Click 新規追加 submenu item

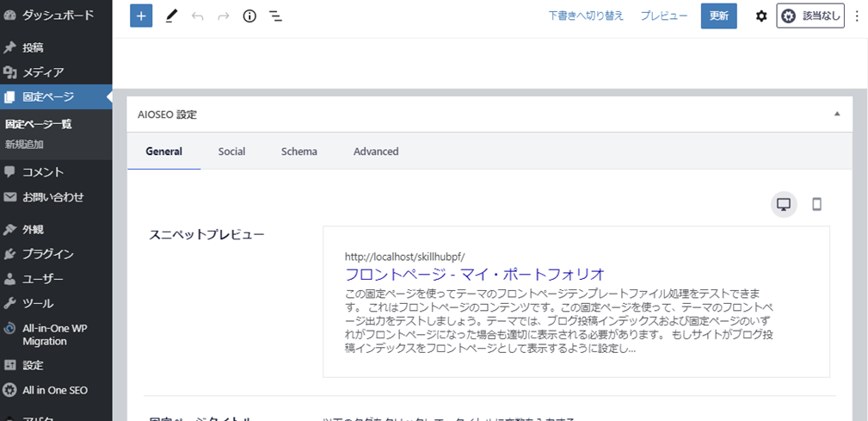point(24,145)
